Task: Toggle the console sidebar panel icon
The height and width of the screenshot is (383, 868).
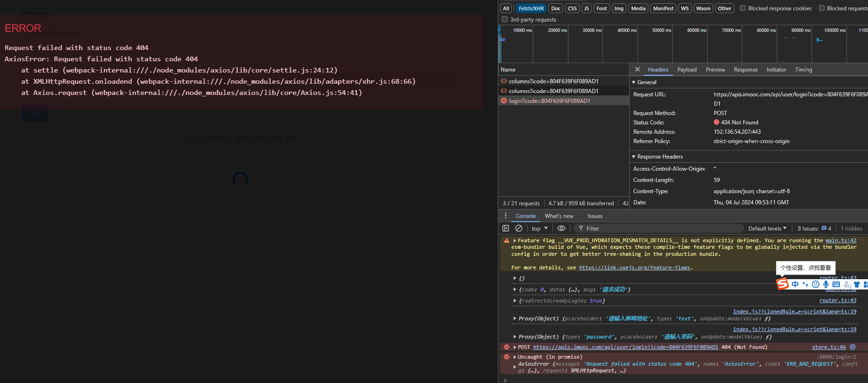Action: 506,228
